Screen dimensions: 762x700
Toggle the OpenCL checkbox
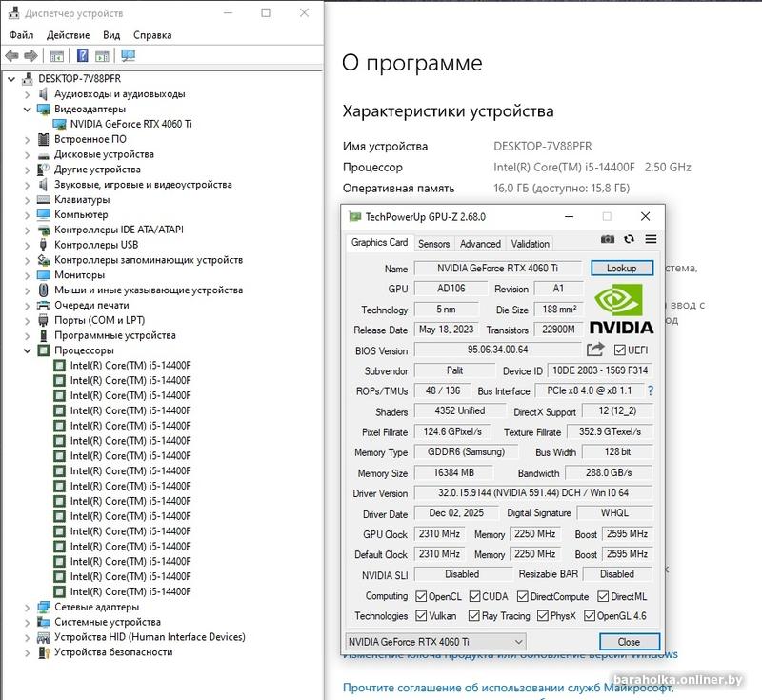421,596
